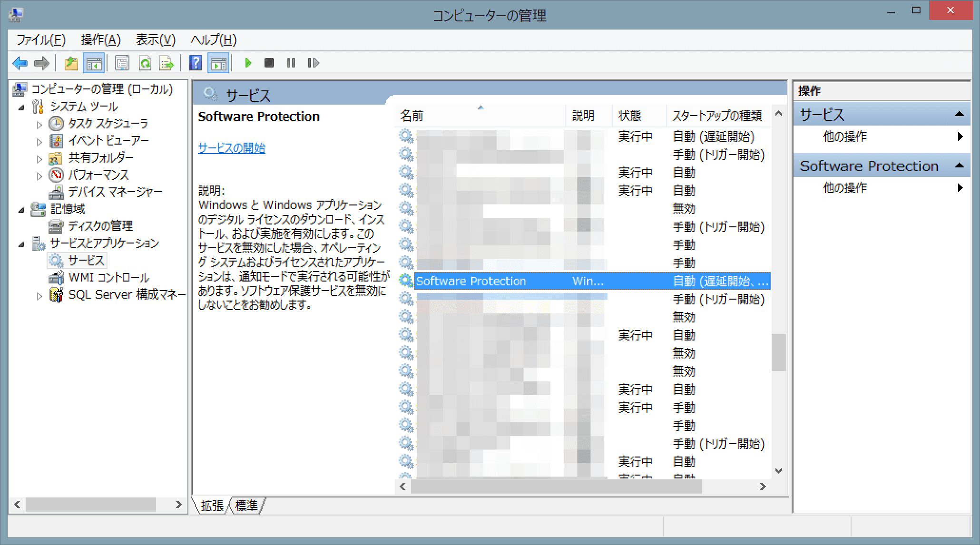The height and width of the screenshot is (545, 980).
Task: Refresh the services list
Action: (145, 63)
